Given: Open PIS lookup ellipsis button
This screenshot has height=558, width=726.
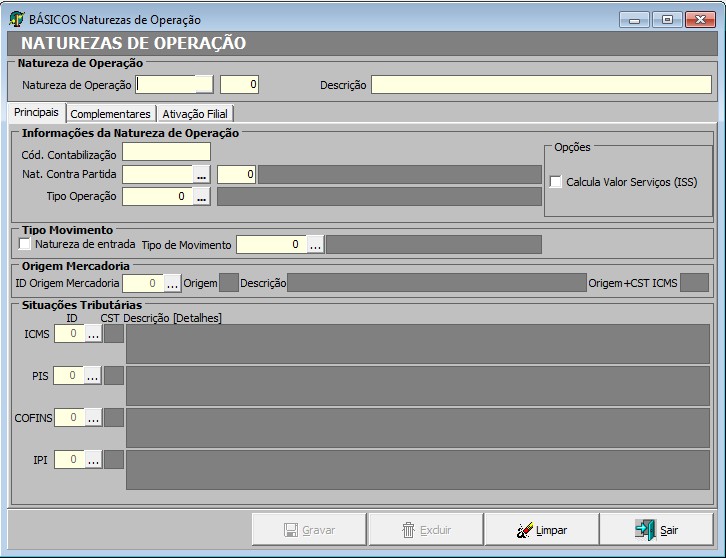Looking at the screenshot, I should 92,376.
